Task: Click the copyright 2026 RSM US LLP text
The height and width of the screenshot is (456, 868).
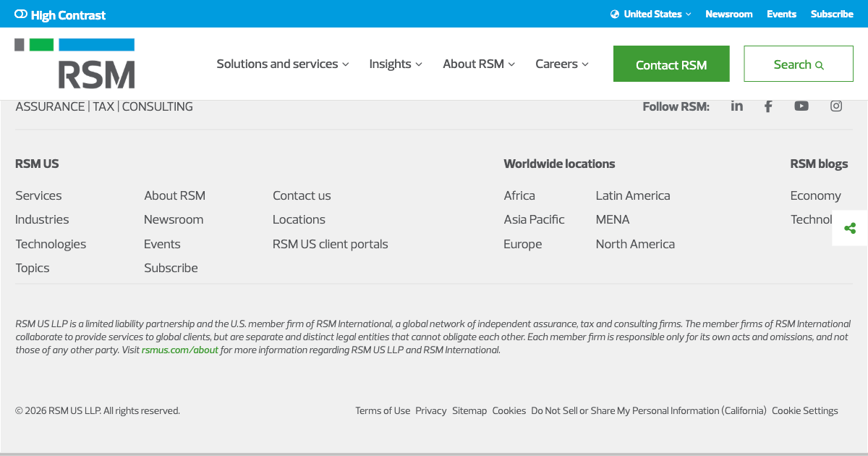Action: (x=98, y=410)
